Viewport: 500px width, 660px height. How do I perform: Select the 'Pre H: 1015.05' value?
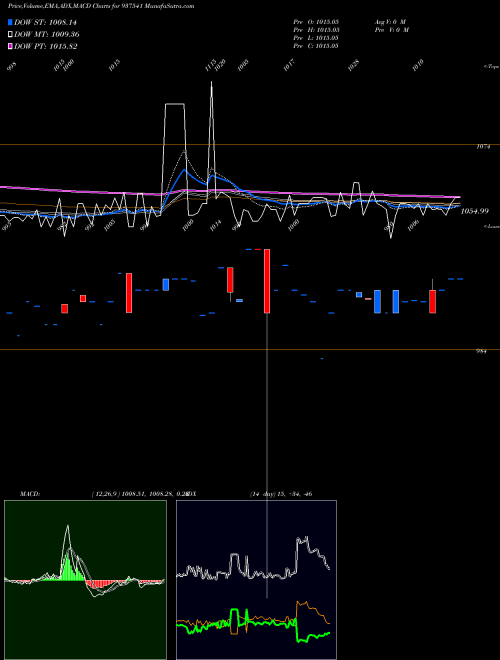[x=316, y=30]
